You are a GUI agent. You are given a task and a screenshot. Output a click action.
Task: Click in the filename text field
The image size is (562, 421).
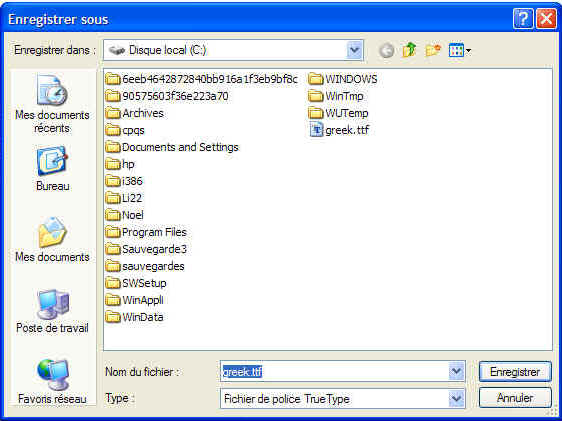coord(334,371)
